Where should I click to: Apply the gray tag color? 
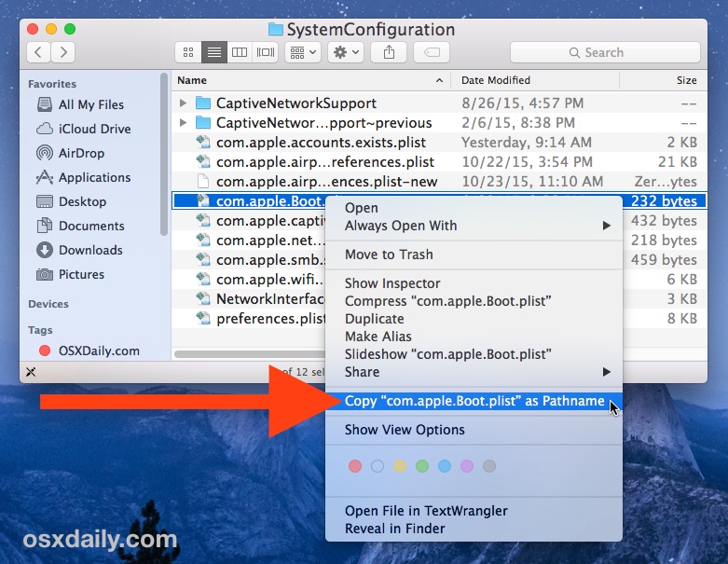tap(488, 466)
